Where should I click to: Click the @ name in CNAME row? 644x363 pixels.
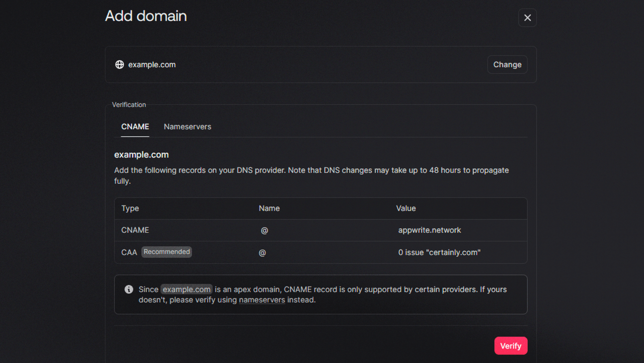[264, 230]
